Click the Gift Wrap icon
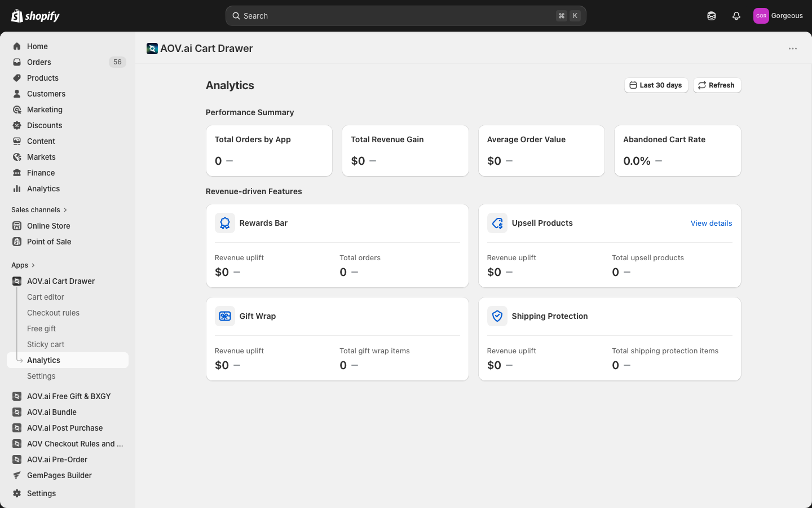 225,316
